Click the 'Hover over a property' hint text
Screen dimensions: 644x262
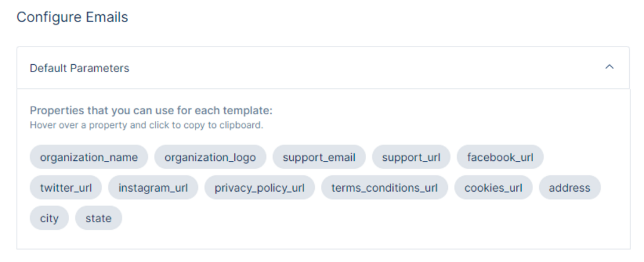tap(146, 125)
